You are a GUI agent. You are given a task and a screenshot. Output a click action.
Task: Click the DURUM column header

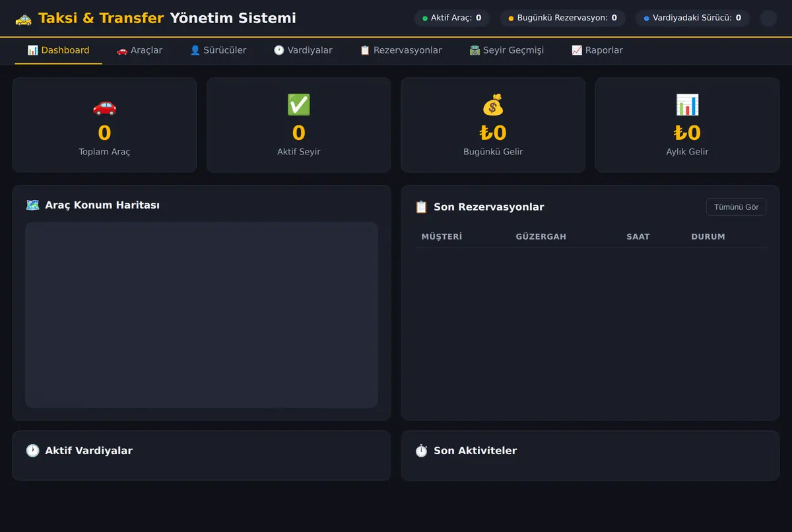pyautogui.click(x=708, y=236)
